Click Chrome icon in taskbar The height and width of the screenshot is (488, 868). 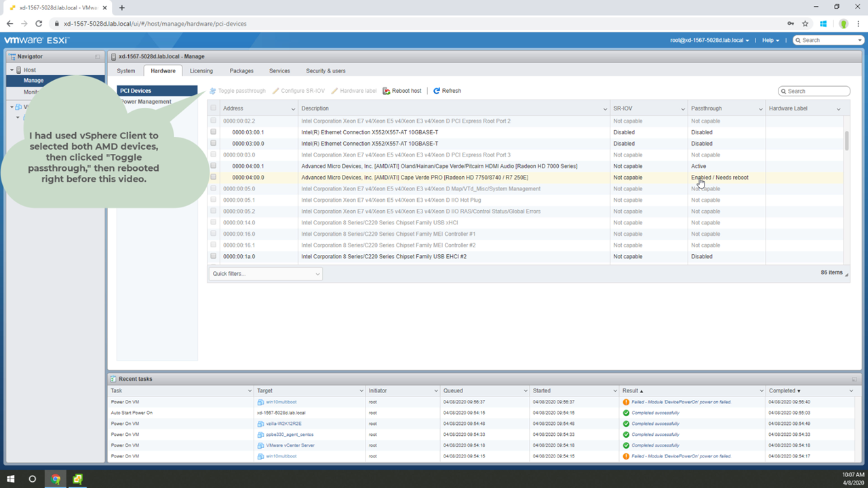click(x=56, y=479)
